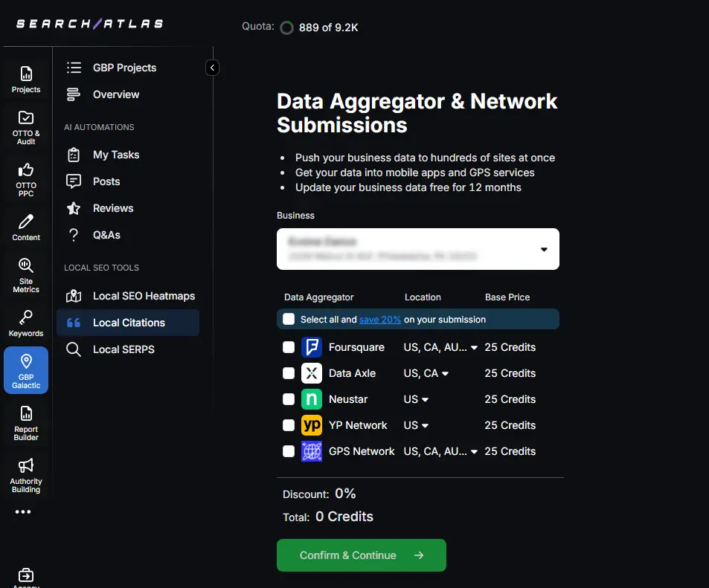Enable the Select all checkbox

pyautogui.click(x=289, y=319)
